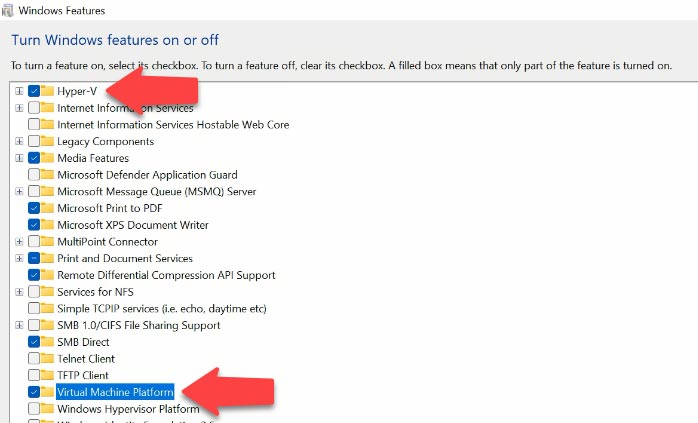Viewport: 698px width, 423px height.
Task: Enable Legacy Components checkbox
Action: point(34,141)
